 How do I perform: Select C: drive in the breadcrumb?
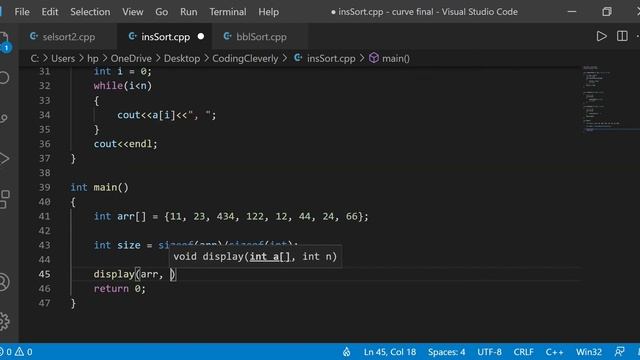35,58
